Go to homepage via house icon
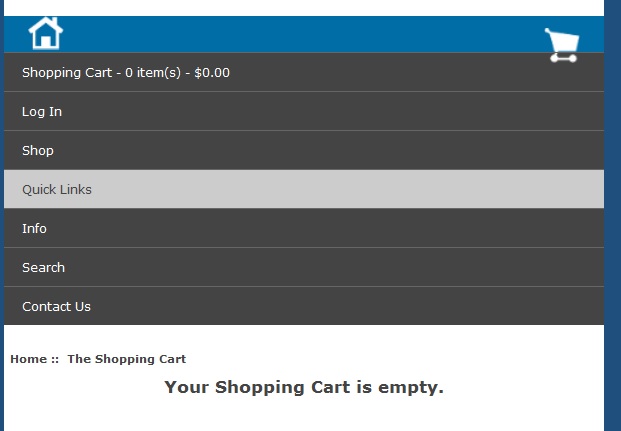The height and width of the screenshot is (431, 621). click(x=46, y=33)
